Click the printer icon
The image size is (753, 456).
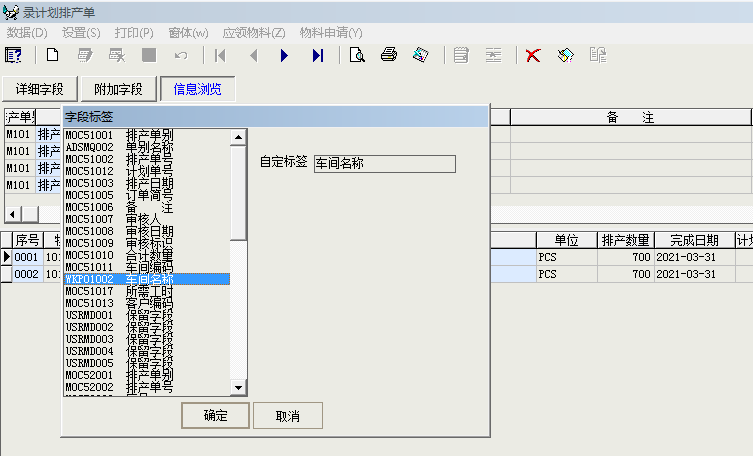coord(389,55)
